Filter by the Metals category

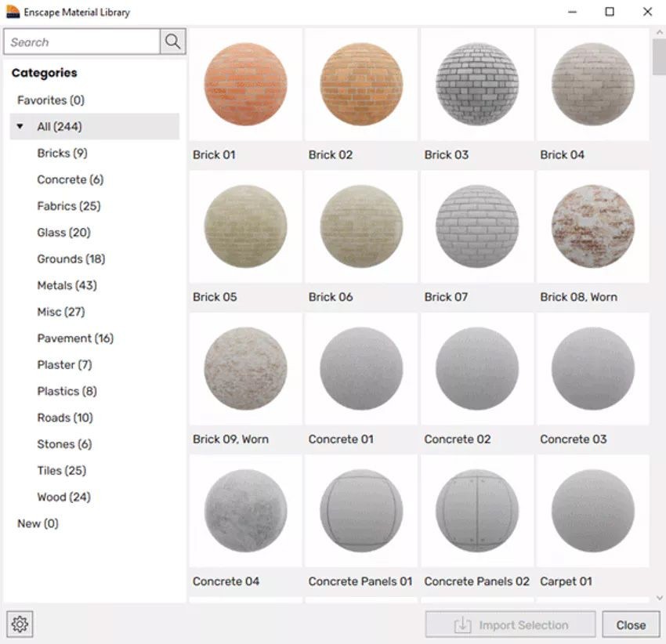67,285
